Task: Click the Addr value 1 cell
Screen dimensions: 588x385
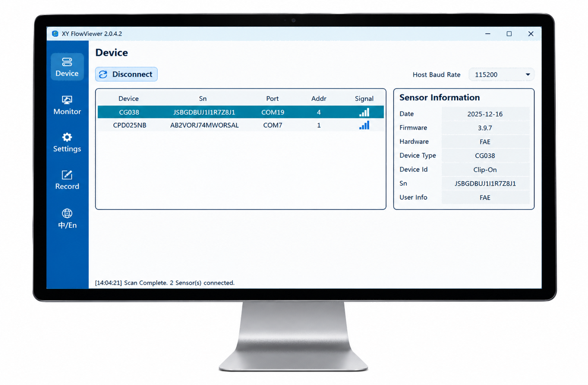Action: (x=319, y=125)
